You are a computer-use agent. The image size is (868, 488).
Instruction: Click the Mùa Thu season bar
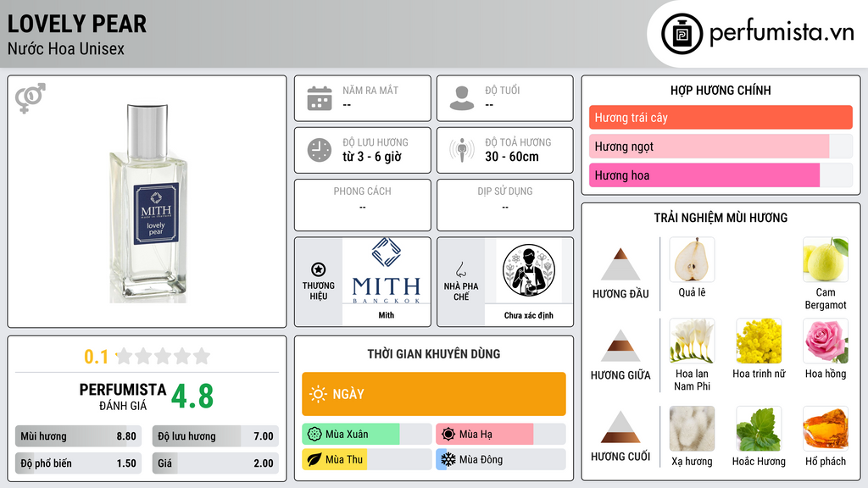[x=366, y=460]
